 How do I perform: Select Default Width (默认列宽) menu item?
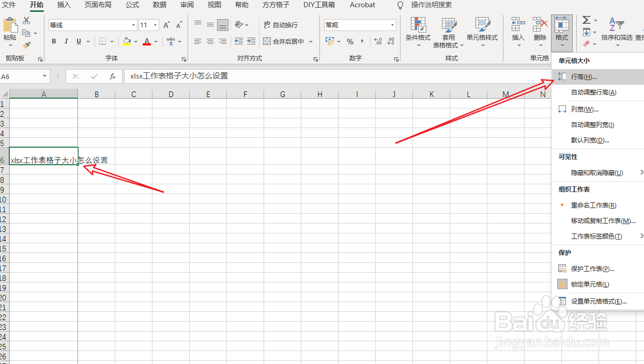pyautogui.click(x=598, y=140)
